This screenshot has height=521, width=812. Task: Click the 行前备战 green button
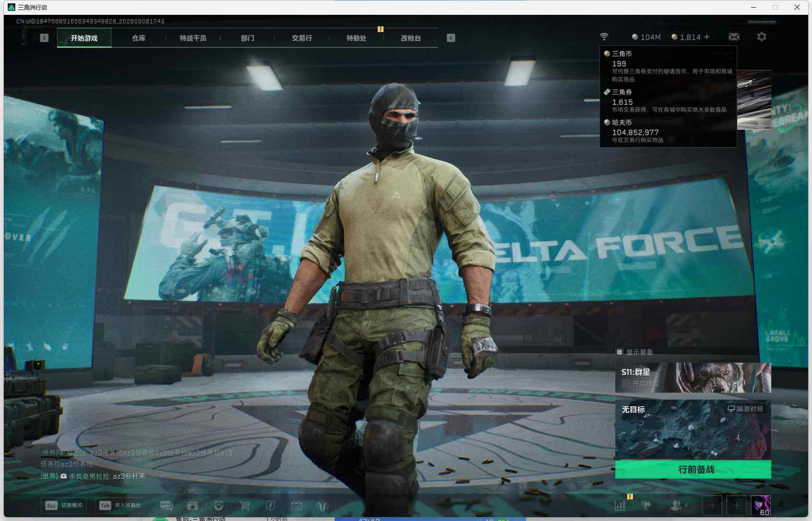click(x=693, y=469)
